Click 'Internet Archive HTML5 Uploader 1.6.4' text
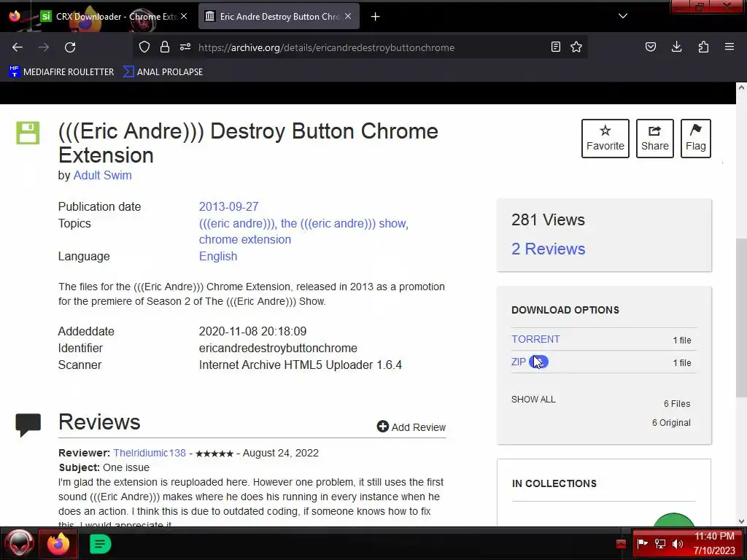 pos(300,365)
